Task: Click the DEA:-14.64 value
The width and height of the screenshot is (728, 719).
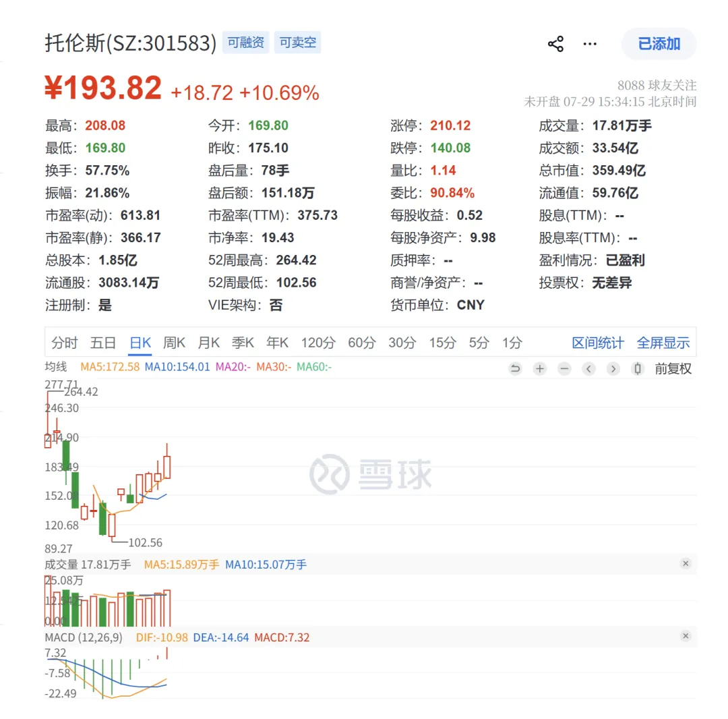Action: click(221, 637)
